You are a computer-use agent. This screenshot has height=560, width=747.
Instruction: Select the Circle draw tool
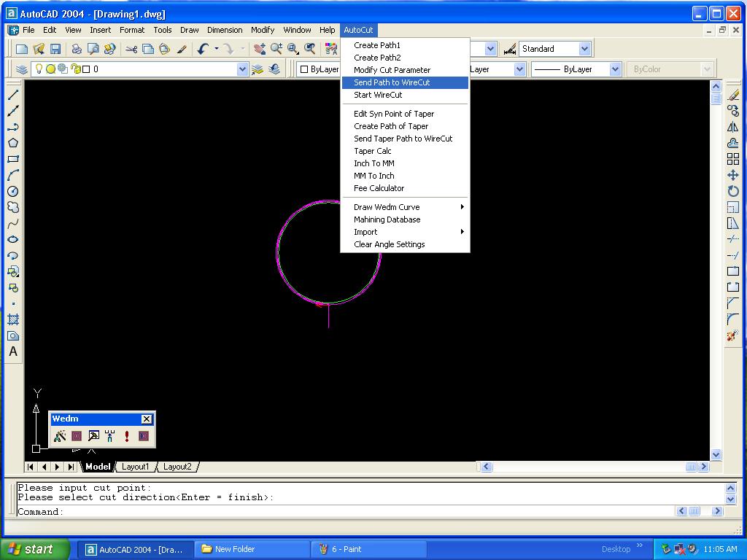(13, 192)
